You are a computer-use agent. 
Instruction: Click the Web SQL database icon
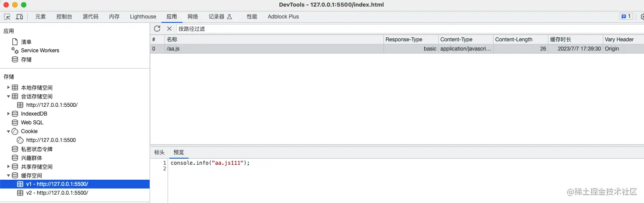point(15,123)
